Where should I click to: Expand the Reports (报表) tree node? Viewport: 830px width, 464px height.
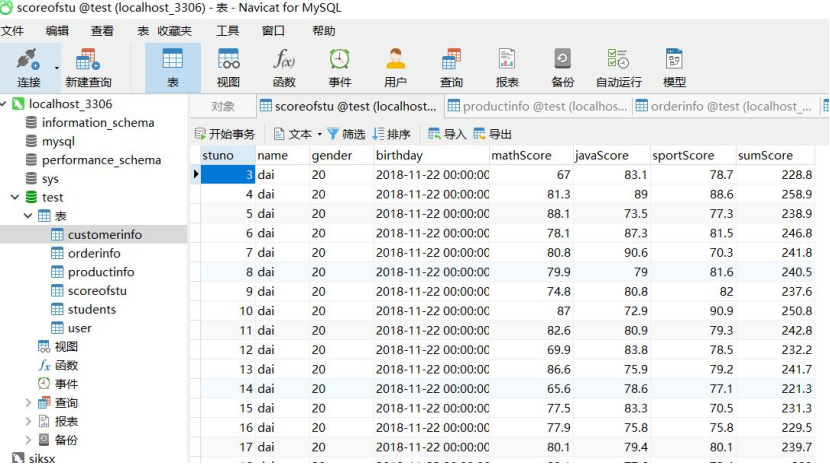[x=28, y=421]
